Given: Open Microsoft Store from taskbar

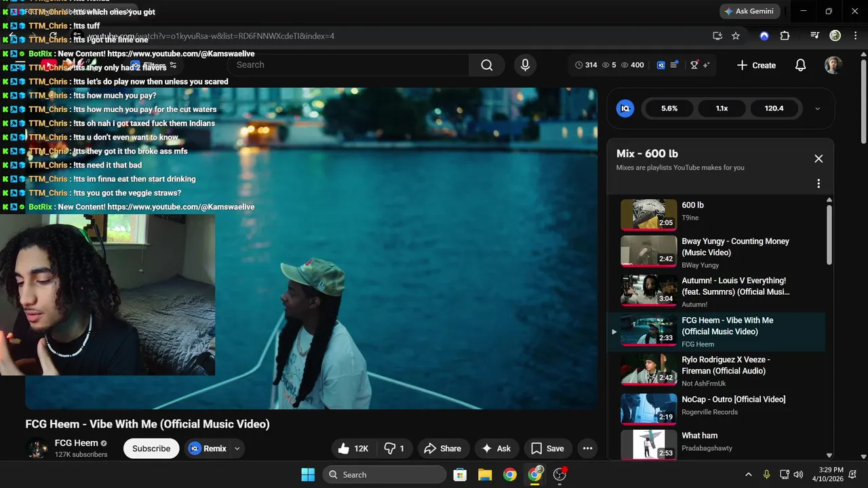Looking at the screenshot, I should [x=460, y=474].
